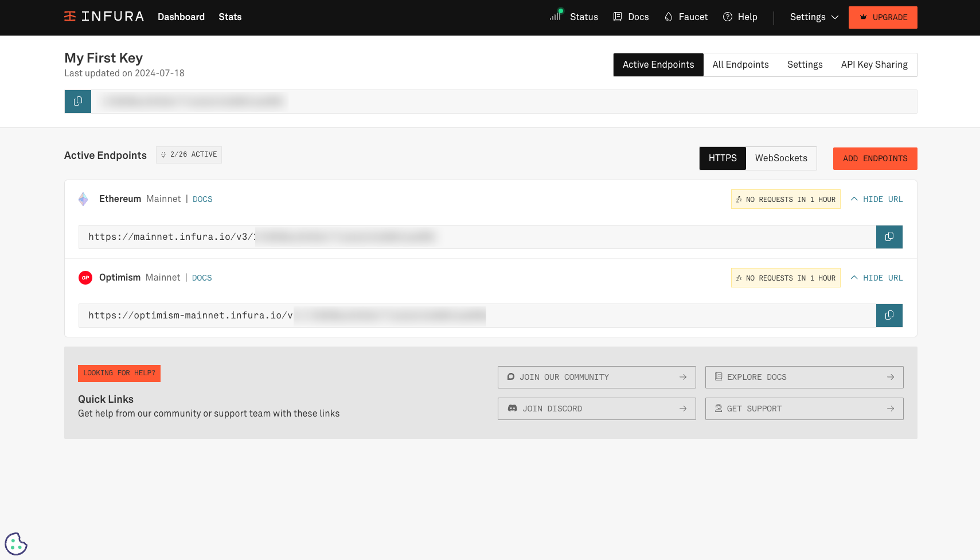This screenshot has height=560, width=980.
Task: Click the My First Key title
Action: pyautogui.click(x=103, y=58)
